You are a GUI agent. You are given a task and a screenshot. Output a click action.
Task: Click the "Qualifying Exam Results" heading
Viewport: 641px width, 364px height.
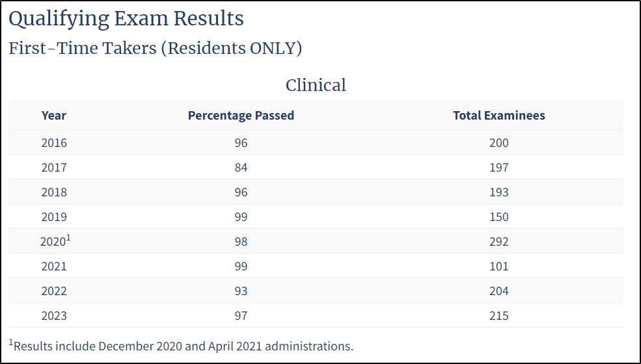pos(126,19)
